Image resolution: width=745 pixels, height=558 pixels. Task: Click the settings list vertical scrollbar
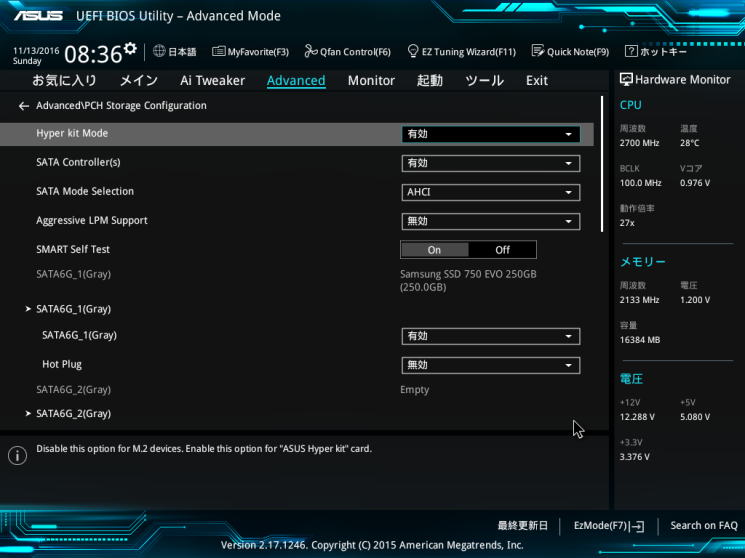[602, 164]
